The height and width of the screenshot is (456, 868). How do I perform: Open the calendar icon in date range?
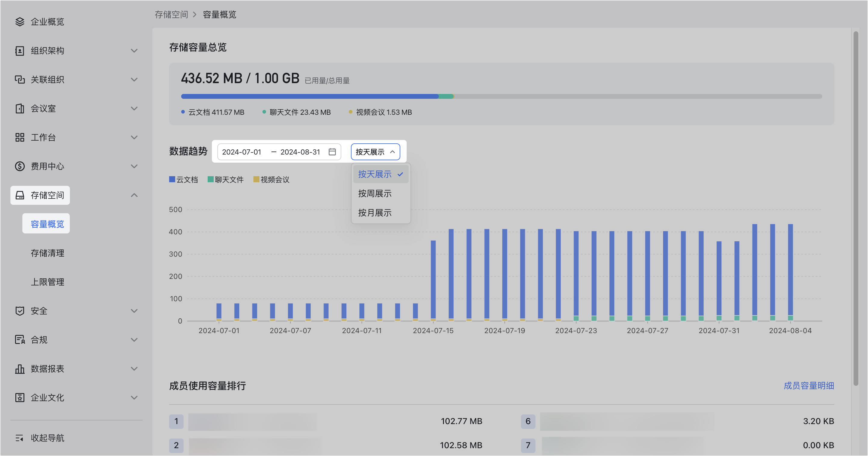332,152
